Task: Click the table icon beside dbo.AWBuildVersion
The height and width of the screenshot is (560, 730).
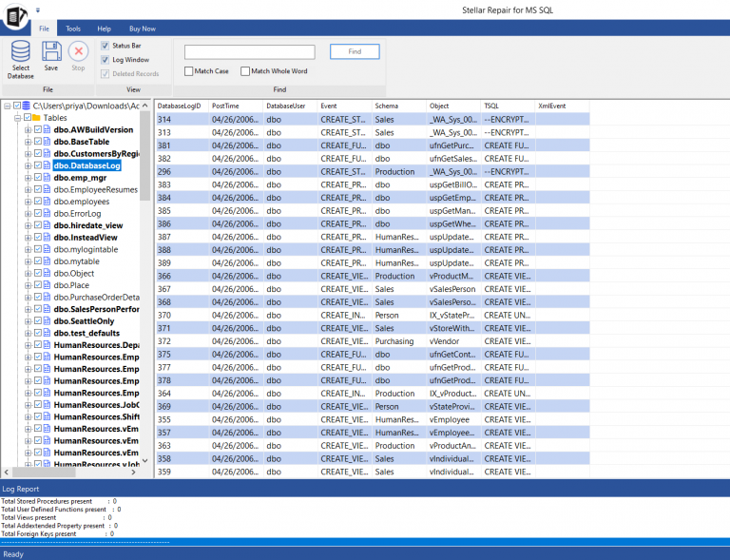Action: 47,129
